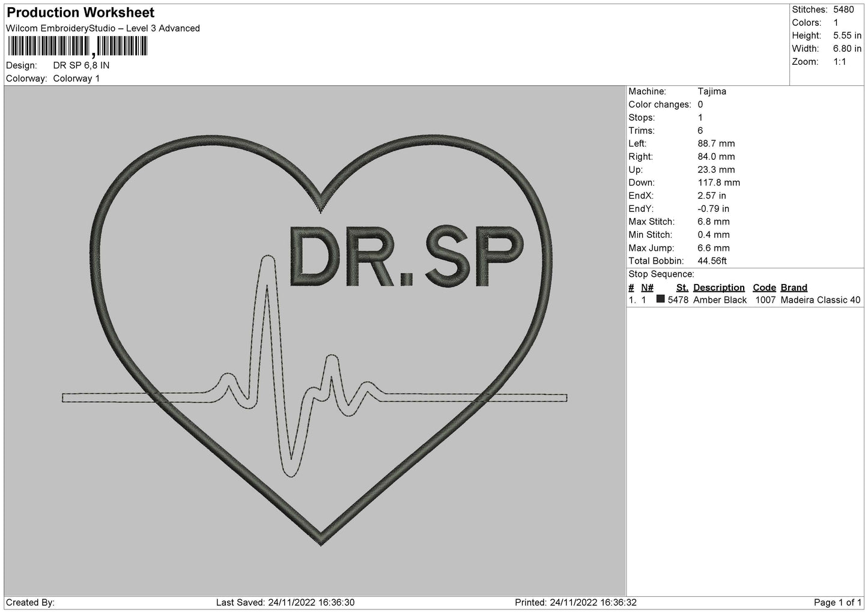Select the EndX value '2.57 in'
Screen dimensions: 868x613
712,196
